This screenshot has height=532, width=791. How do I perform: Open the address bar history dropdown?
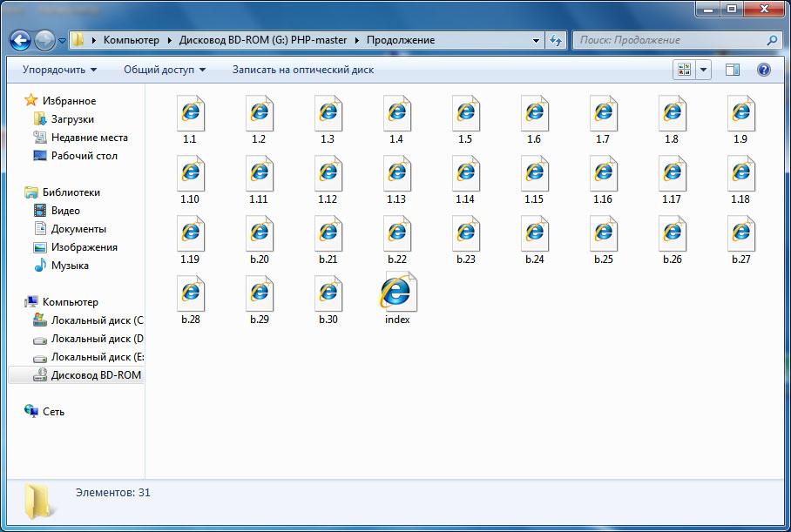tap(536, 40)
